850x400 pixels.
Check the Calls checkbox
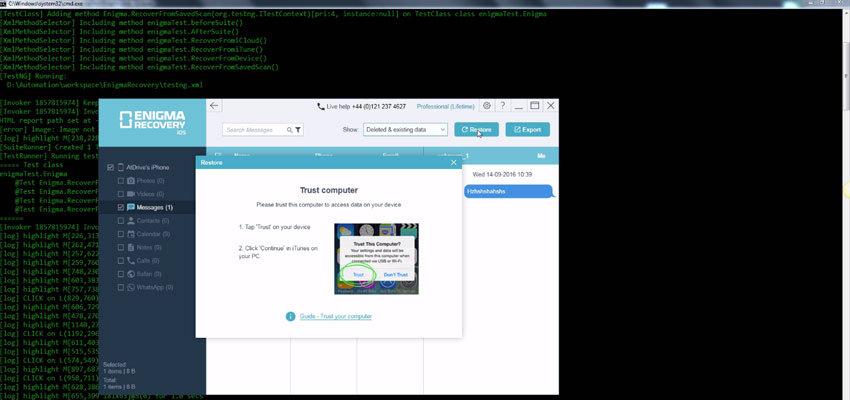click(120, 261)
